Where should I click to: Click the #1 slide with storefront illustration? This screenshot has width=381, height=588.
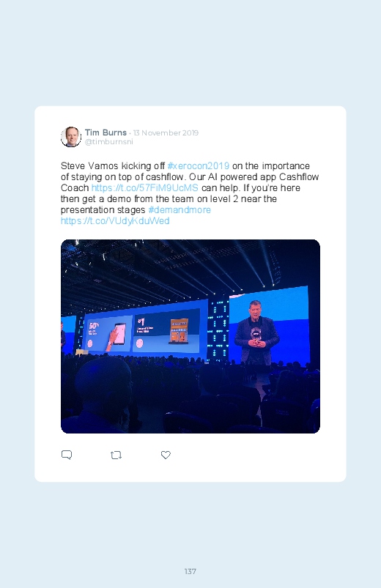pyautogui.click(x=166, y=330)
